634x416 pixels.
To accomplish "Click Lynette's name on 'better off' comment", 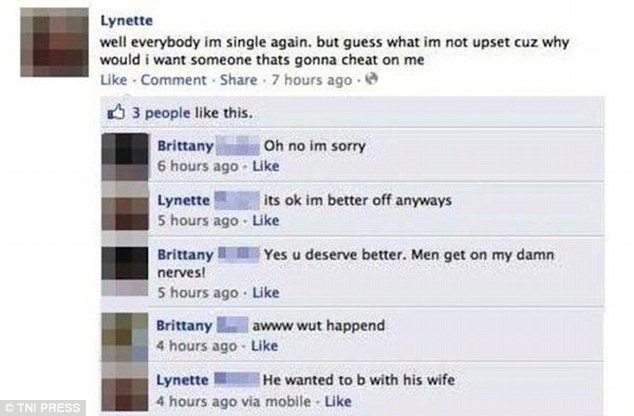I will pyautogui.click(x=184, y=200).
